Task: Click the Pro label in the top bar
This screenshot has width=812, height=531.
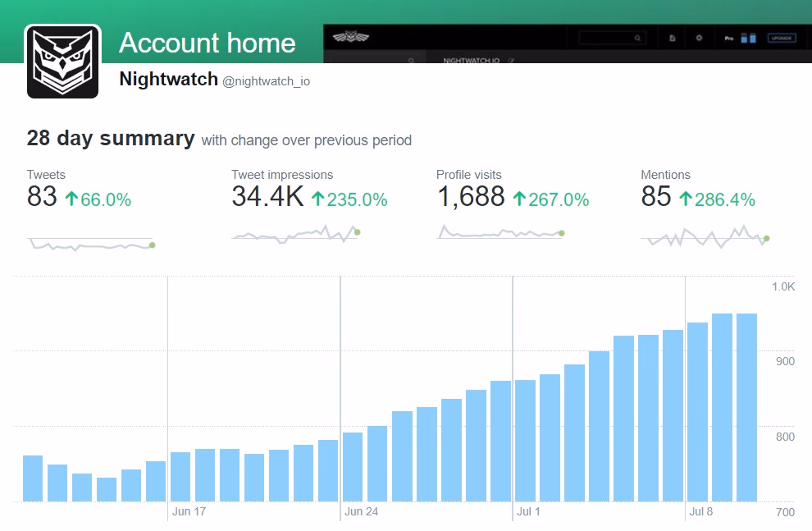Action: click(728, 37)
